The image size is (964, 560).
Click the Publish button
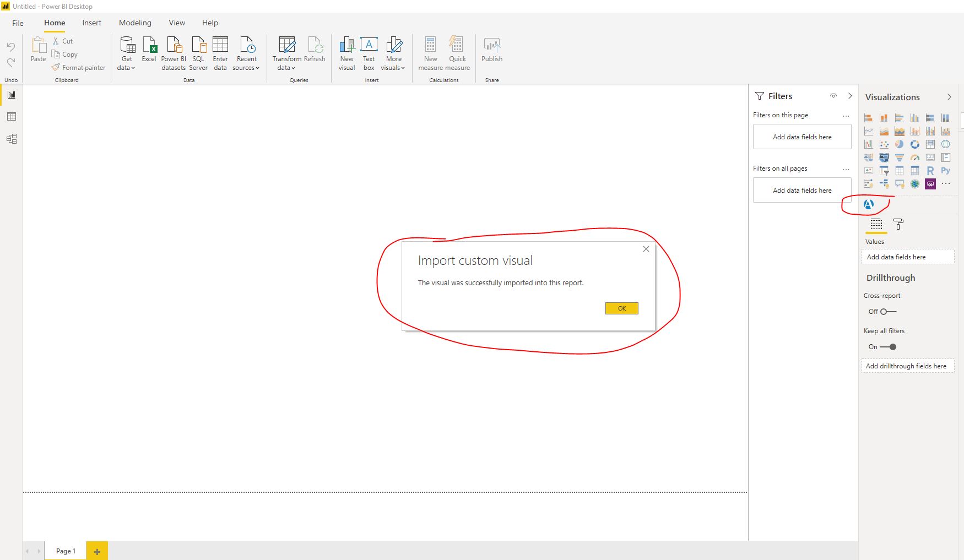point(492,50)
